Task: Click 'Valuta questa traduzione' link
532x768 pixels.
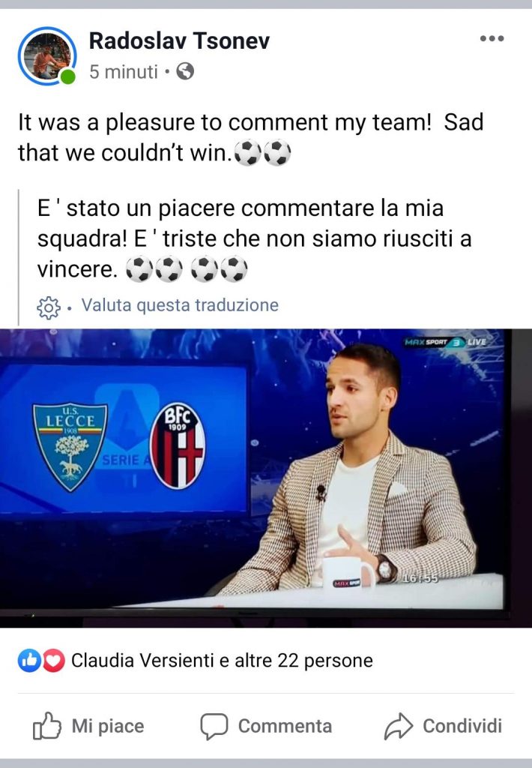Action: click(x=180, y=305)
